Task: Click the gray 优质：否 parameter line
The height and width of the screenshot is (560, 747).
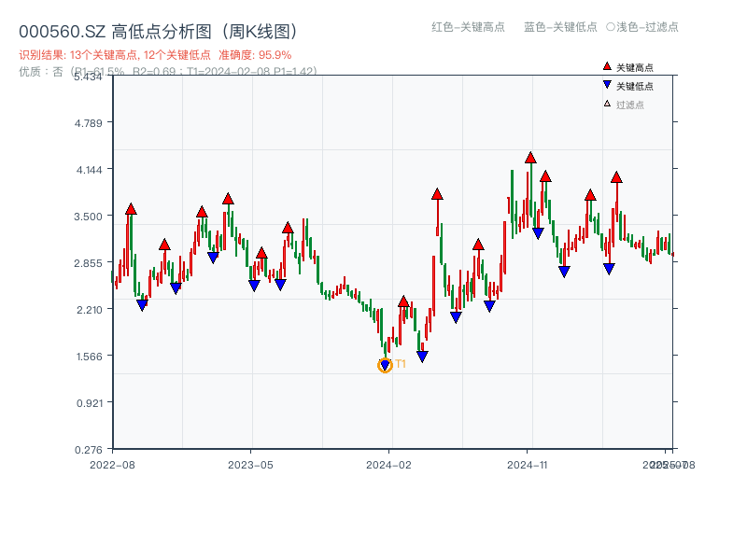Action: click(168, 72)
